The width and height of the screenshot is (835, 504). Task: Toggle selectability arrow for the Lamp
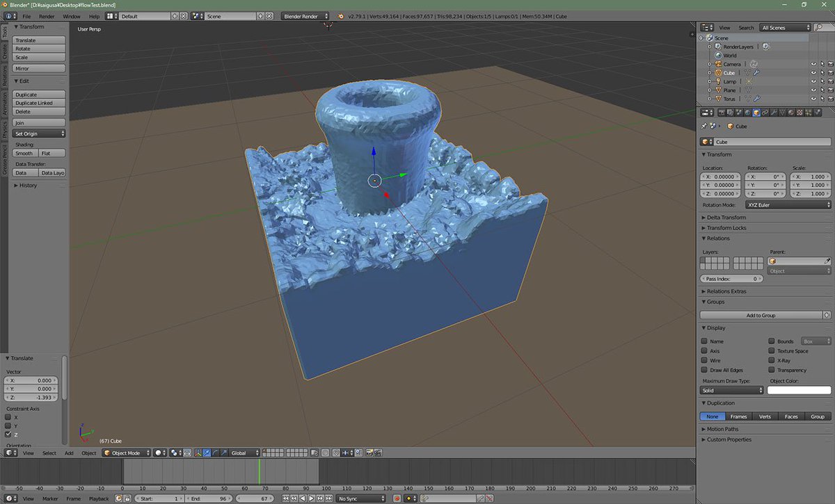click(822, 81)
